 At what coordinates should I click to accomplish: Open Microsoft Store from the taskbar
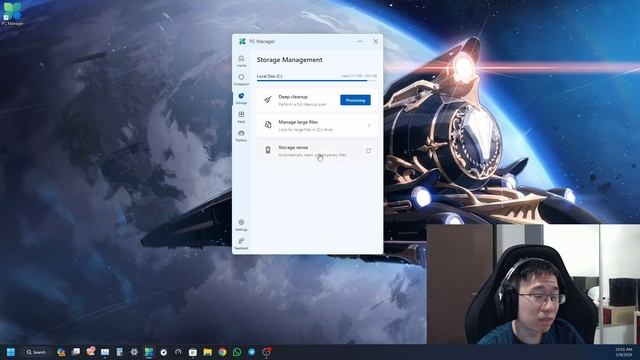click(x=193, y=352)
